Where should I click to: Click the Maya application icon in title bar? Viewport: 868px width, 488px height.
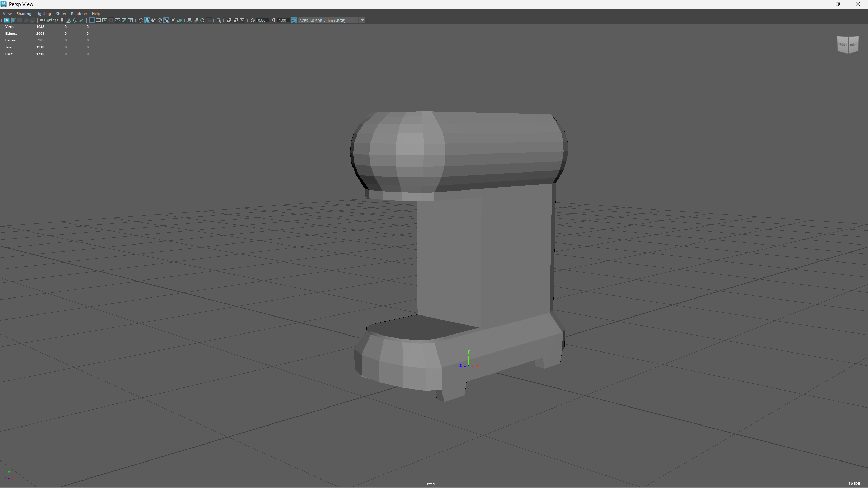[4, 4]
